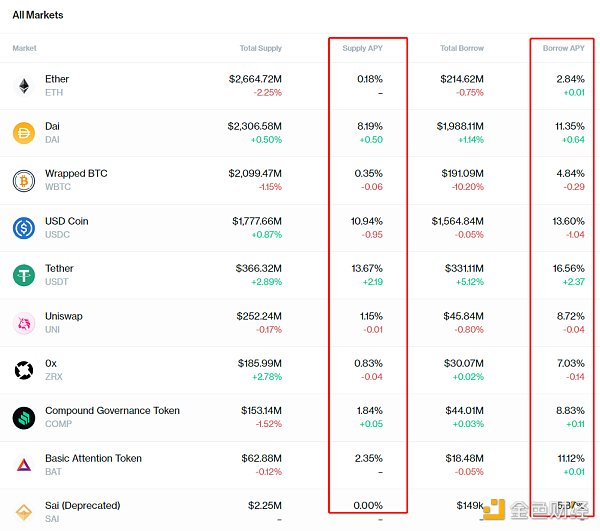Click the USD Coin blue dollar icon
This screenshot has height=531, width=600.
24,228
